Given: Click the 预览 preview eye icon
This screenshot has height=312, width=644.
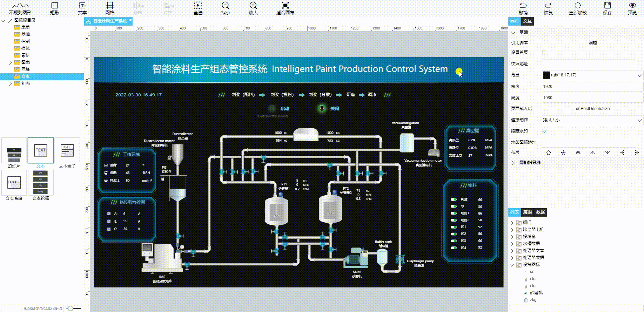Looking at the screenshot, I should point(632,5).
